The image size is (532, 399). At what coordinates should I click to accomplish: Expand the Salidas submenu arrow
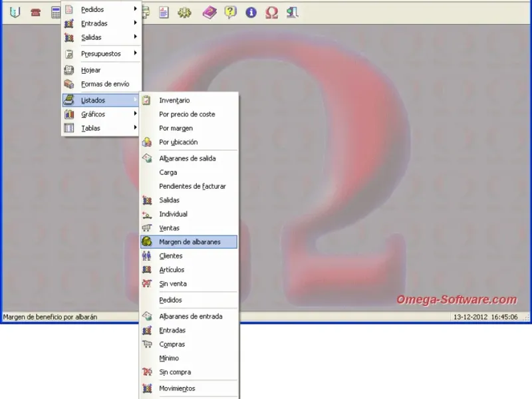tap(136, 37)
